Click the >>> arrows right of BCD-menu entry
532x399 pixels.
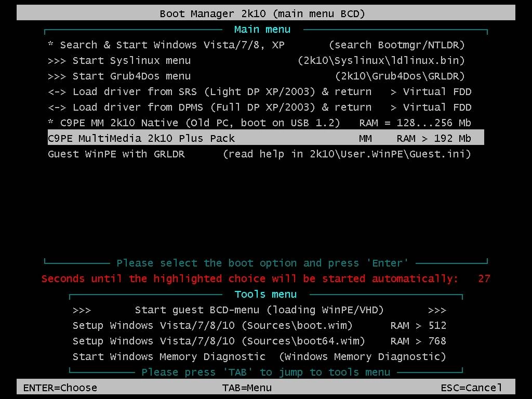(437, 311)
